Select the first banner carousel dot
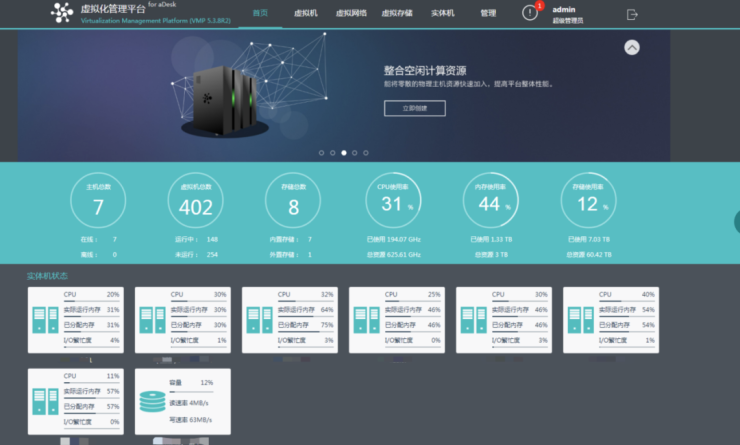The width and height of the screenshot is (740, 445). pyautogui.click(x=321, y=153)
